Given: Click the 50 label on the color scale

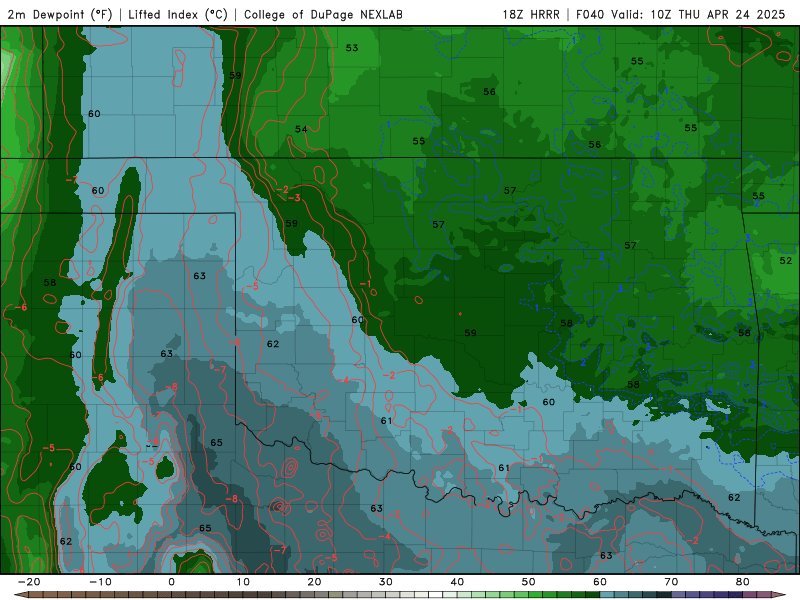Looking at the screenshot, I should (x=529, y=582).
